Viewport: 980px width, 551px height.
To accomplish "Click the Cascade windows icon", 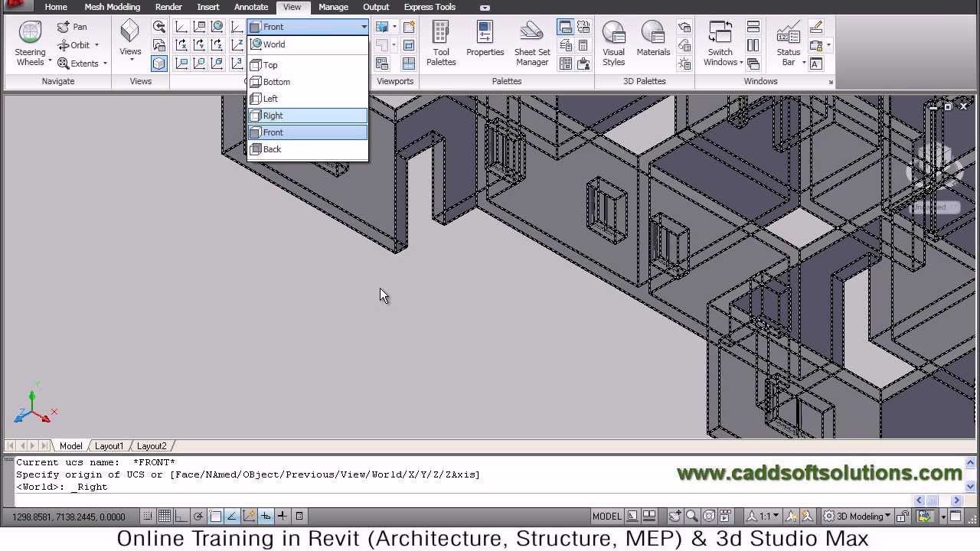I will coord(753,64).
